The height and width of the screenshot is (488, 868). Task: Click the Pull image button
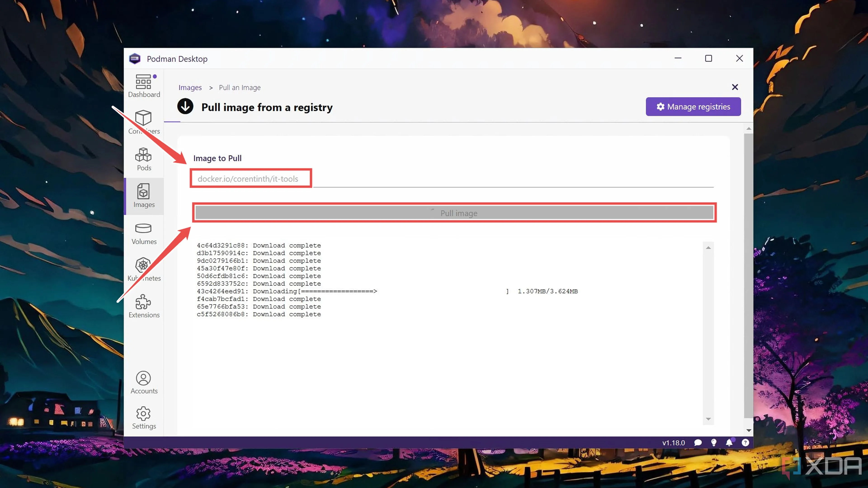(454, 213)
